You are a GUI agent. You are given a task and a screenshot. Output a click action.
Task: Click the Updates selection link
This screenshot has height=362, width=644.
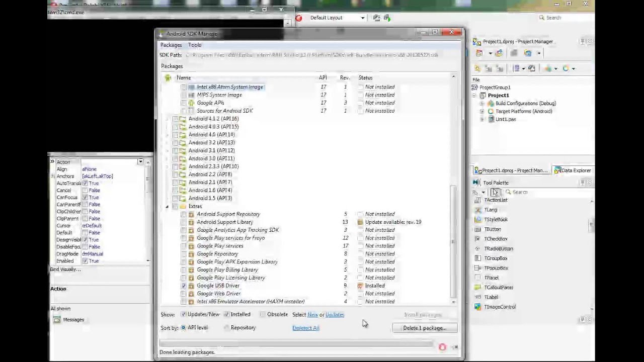coord(335,315)
